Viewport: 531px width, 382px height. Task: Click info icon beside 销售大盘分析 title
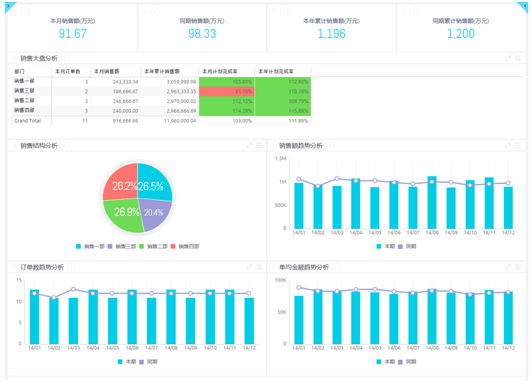point(65,58)
